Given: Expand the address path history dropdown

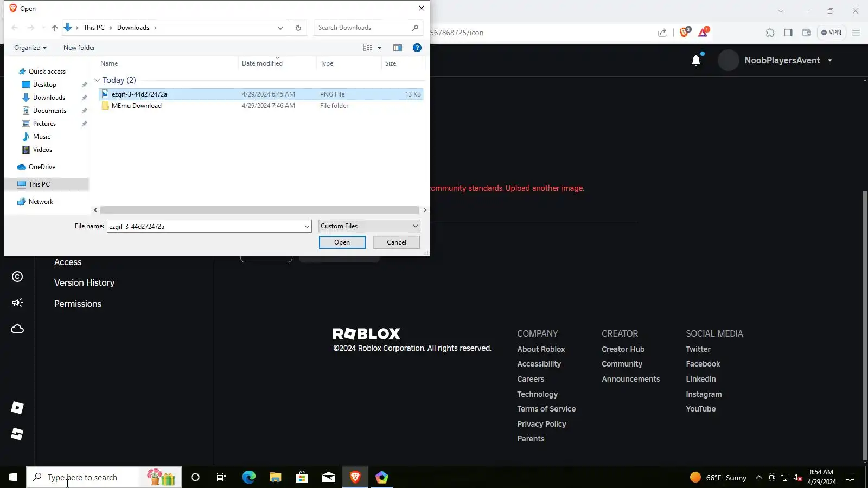Looking at the screenshot, I should 280,28.
